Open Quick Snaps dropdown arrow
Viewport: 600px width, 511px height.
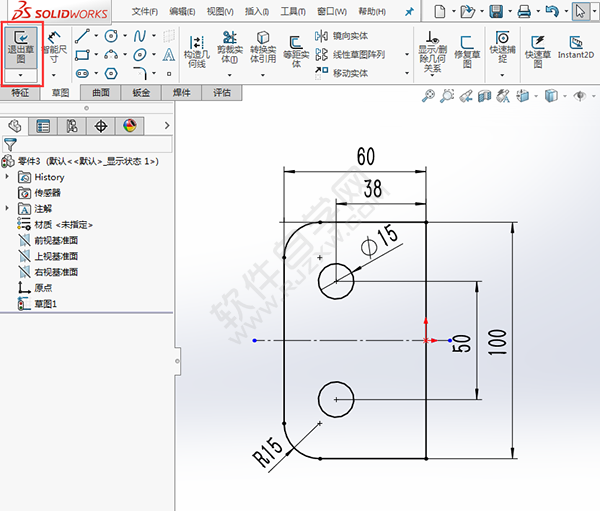point(502,75)
